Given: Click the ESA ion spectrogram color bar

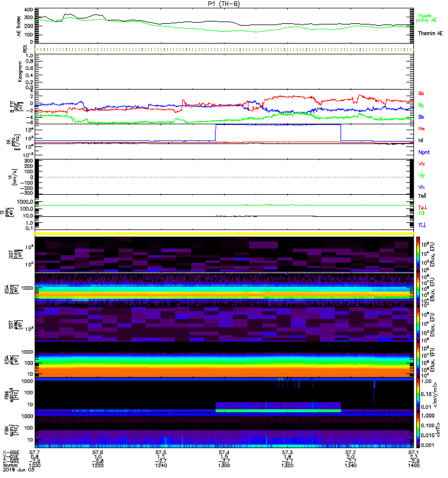Looking at the screenshot, I should point(418,289).
